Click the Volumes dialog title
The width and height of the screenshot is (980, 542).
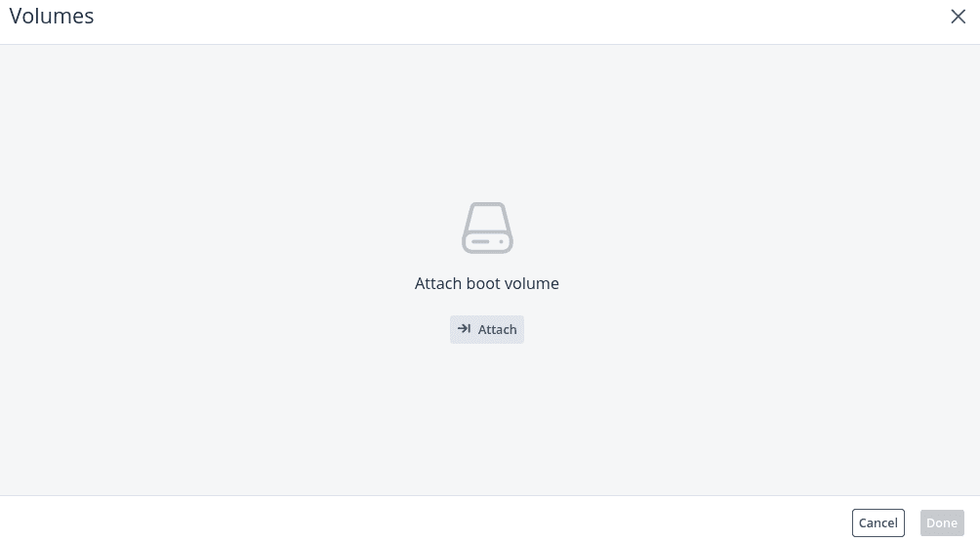[52, 16]
